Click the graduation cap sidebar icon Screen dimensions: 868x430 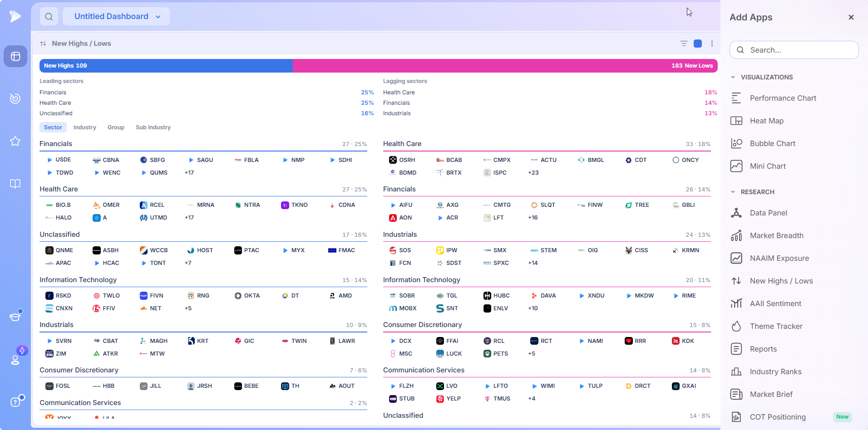(x=15, y=316)
